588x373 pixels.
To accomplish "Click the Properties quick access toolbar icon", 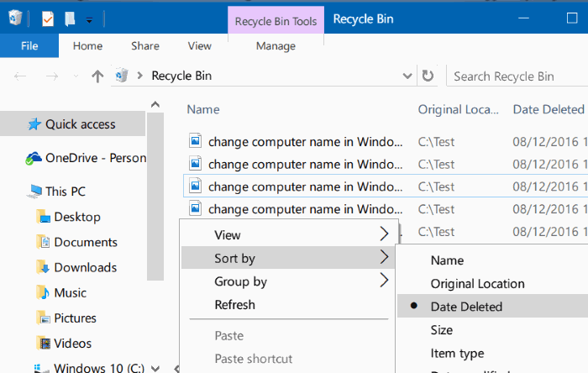I will pyautogui.click(x=48, y=18).
